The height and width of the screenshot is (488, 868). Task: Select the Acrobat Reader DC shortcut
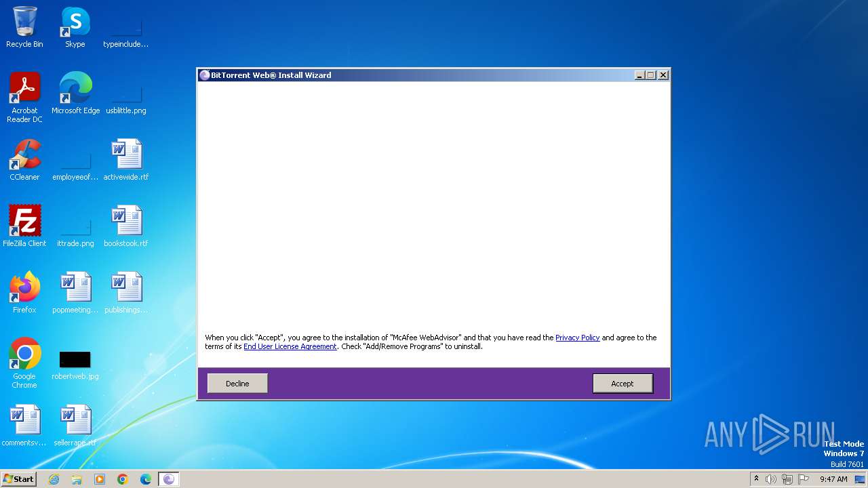tap(24, 98)
